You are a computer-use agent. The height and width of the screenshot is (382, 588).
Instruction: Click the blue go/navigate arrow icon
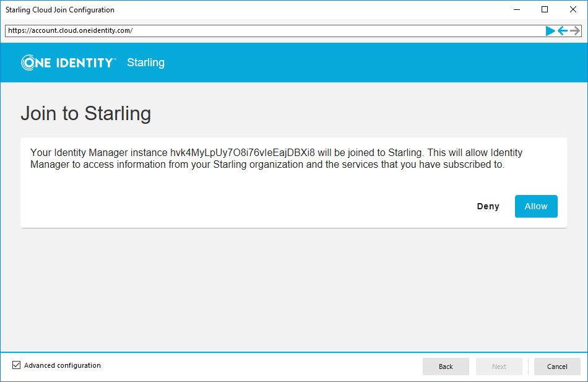coord(550,31)
